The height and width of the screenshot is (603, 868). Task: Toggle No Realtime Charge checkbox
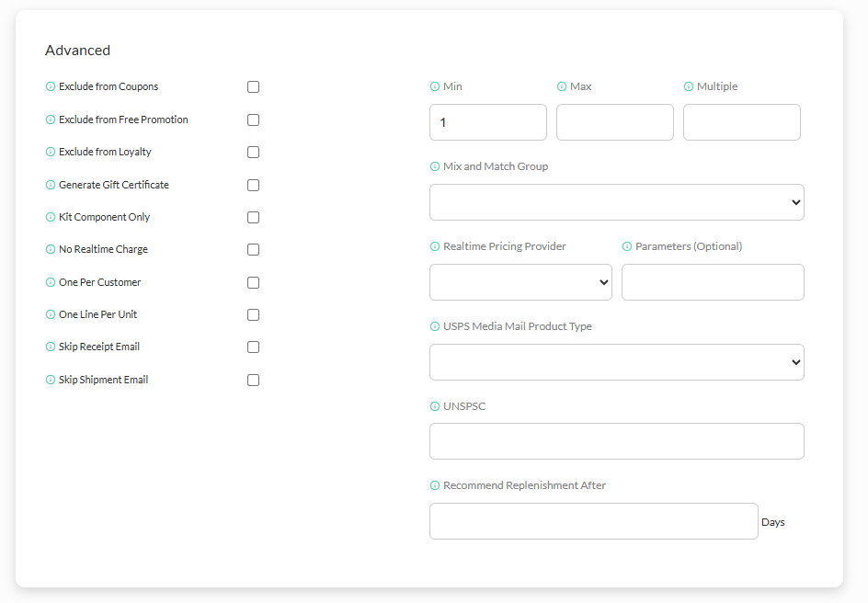[x=253, y=249]
